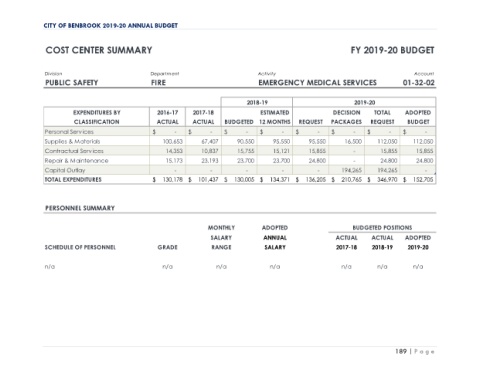
Task: Click account number 01-32-02
Action: click(419, 83)
